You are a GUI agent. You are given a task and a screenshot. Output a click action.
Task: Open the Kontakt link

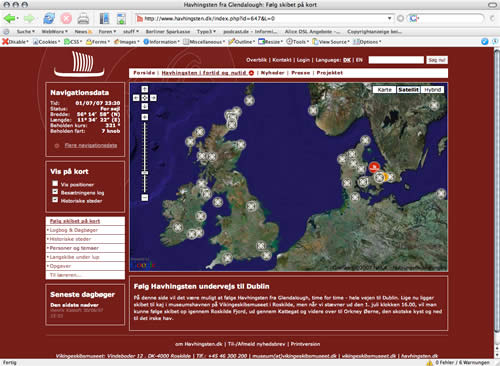tap(282, 60)
